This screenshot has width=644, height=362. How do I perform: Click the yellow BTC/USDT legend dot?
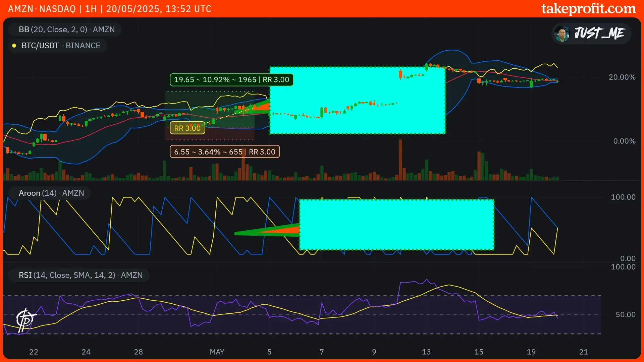click(14, 46)
